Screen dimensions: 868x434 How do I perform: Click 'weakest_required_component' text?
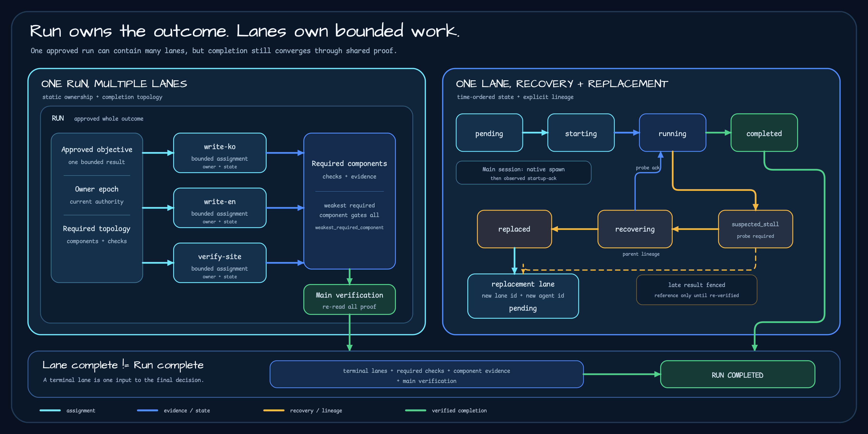(349, 227)
